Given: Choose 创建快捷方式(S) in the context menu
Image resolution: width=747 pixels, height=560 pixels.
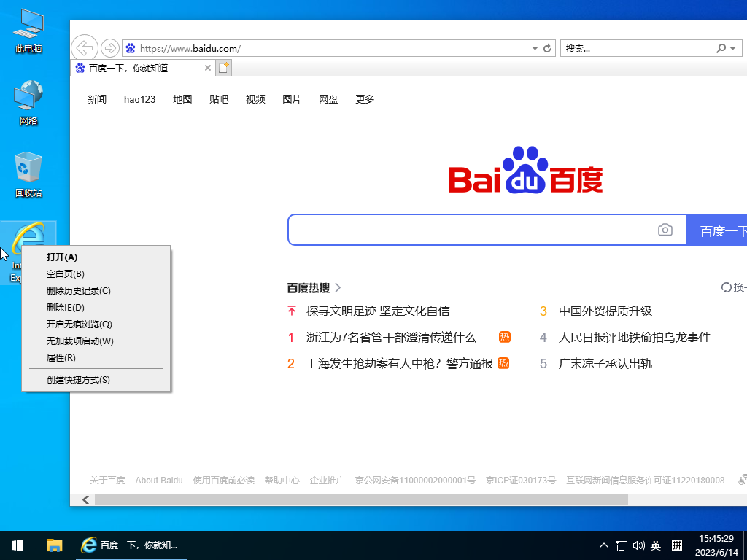Looking at the screenshot, I should click(96, 379).
